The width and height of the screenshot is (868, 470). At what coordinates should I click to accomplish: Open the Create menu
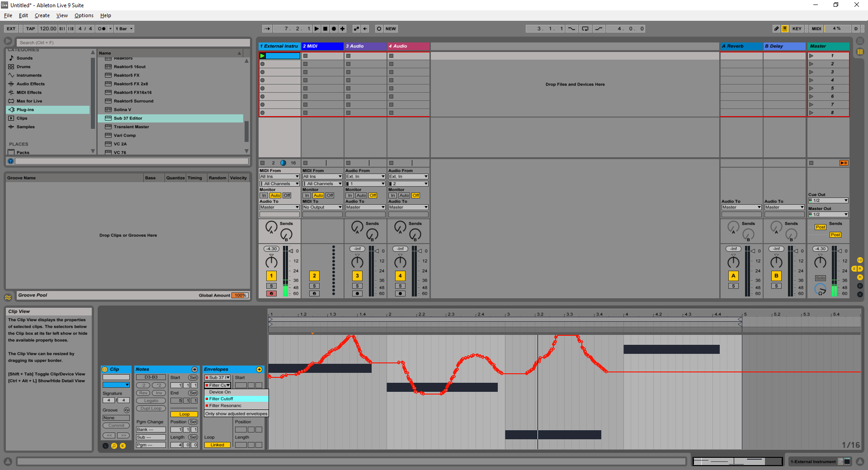42,15
